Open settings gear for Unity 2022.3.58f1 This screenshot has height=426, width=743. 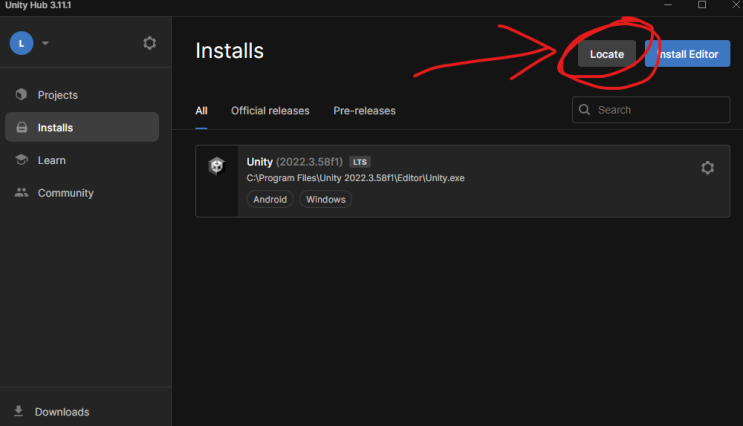coord(707,167)
